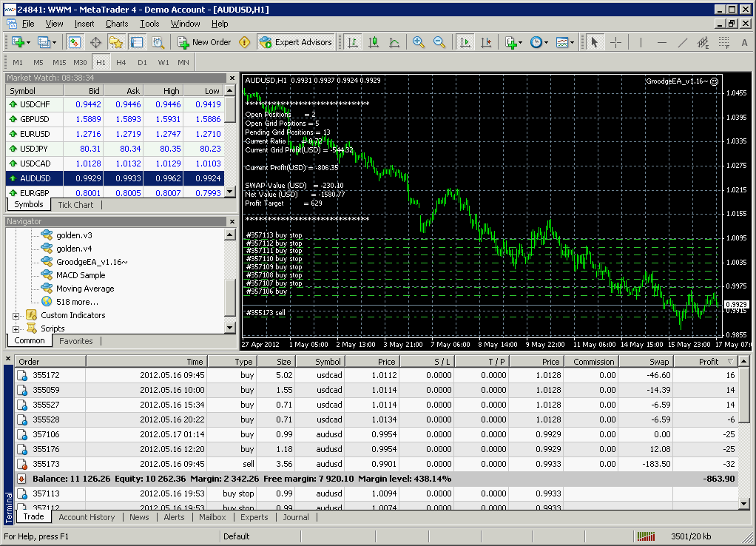This screenshot has height=546, width=756.
Task: Toggle chart Auto Scroll
Action: [465, 42]
